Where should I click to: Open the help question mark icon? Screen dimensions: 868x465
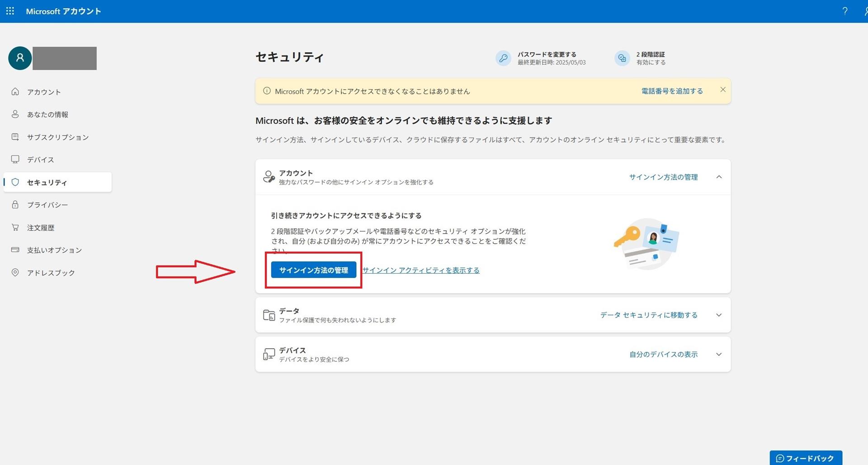(844, 11)
